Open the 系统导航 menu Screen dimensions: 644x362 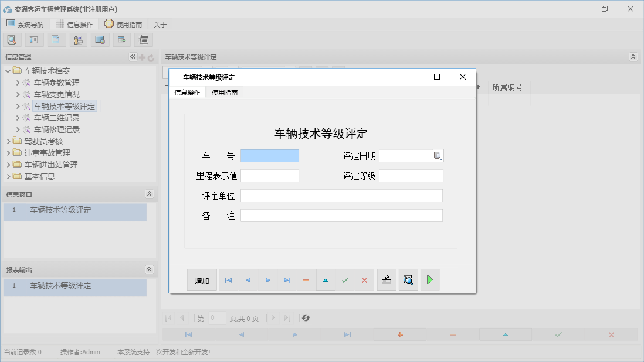coord(25,23)
